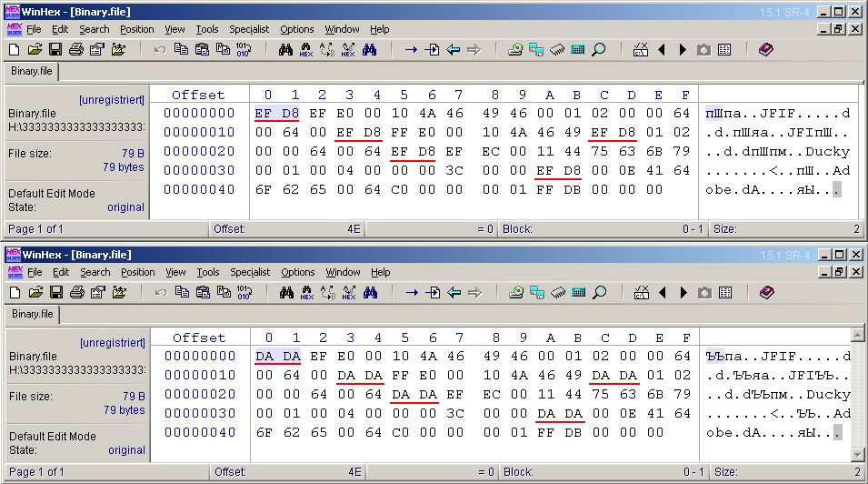Open the Edit menu in bottom window
Viewport: 868px width, 484px height.
pyautogui.click(x=61, y=272)
